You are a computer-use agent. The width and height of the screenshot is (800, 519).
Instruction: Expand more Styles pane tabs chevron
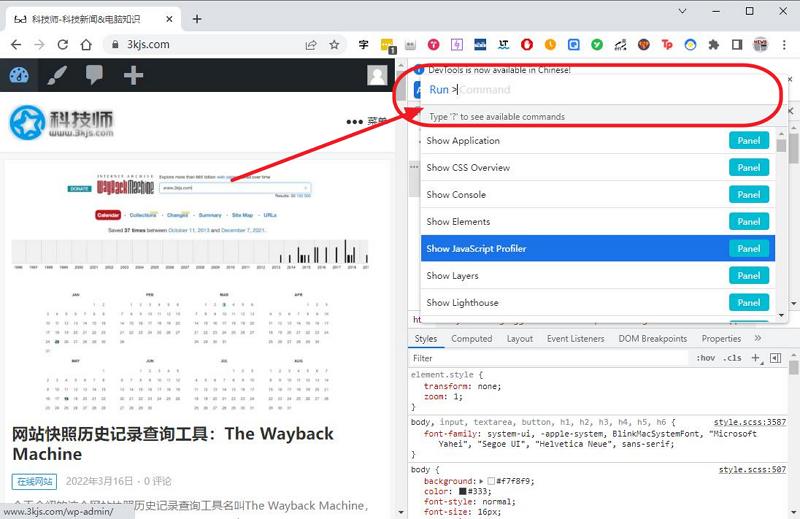pyautogui.click(x=758, y=338)
